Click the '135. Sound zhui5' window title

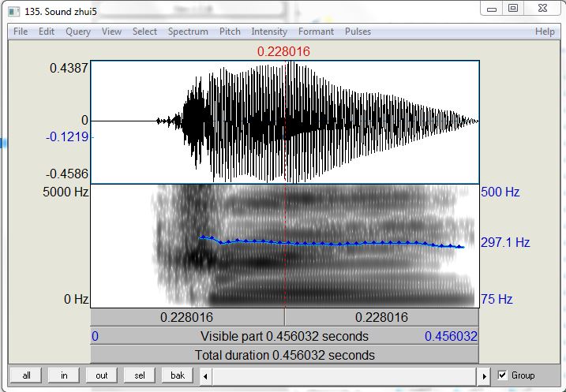tap(61, 12)
